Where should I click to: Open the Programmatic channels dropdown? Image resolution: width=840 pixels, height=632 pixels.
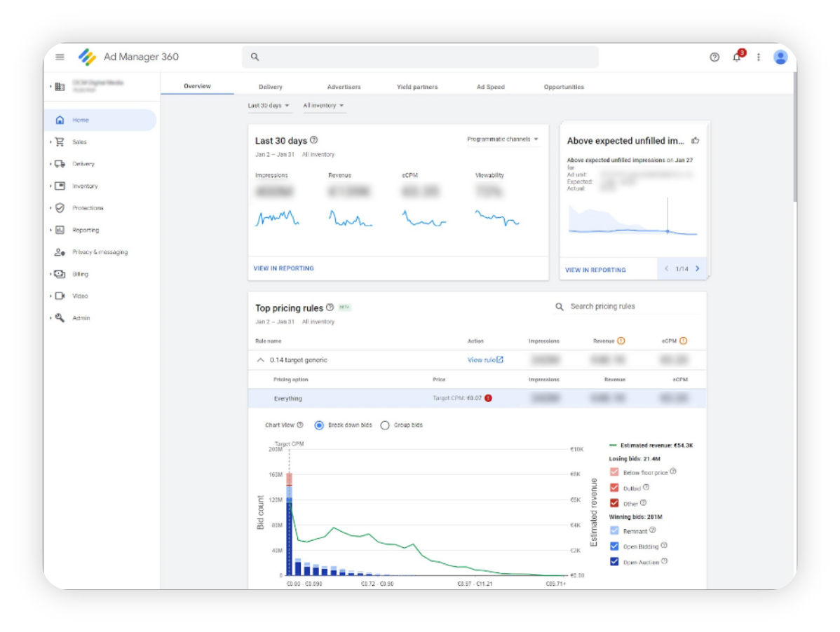coord(503,139)
